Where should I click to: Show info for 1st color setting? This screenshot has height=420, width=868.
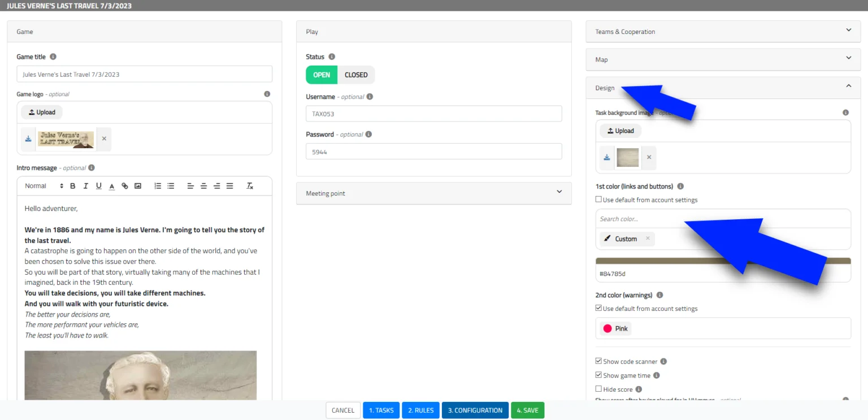coord(680,186)
